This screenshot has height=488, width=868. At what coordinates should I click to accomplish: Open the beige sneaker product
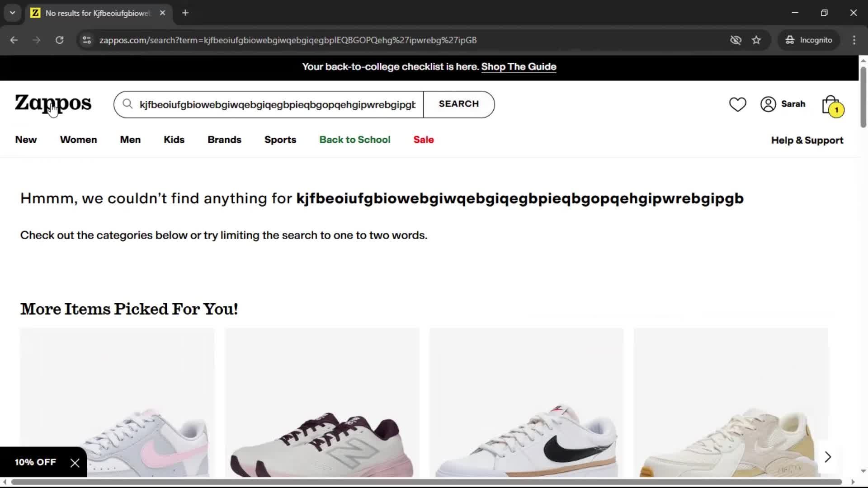pyautogui.click(x=731, y=403)
